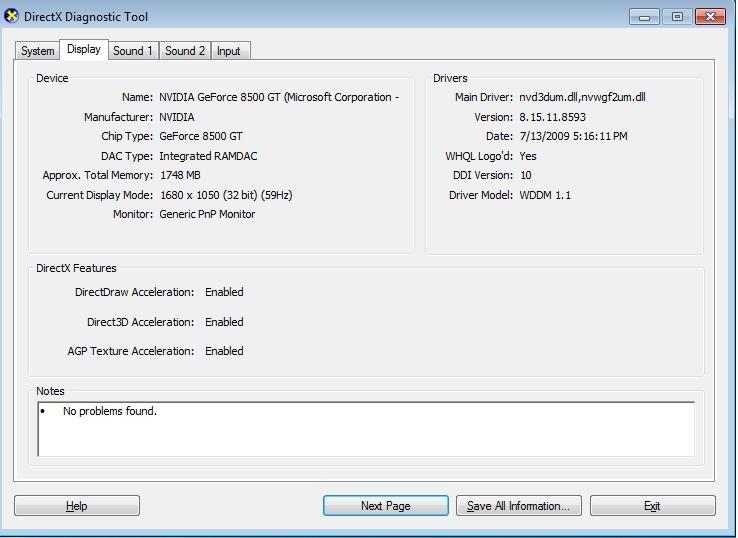Click the DirectDraw Acceleration 'Enabled' value
Screen dimensions: 738x538
225,292
